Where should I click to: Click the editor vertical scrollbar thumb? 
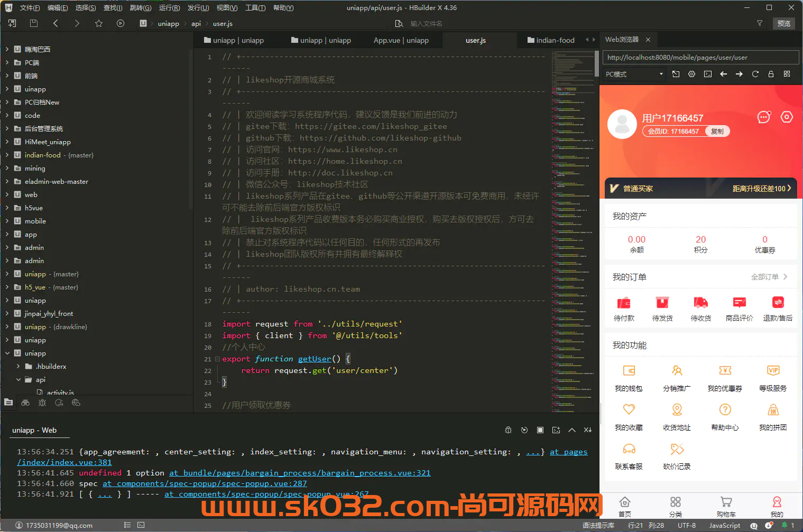click(597, 63)
